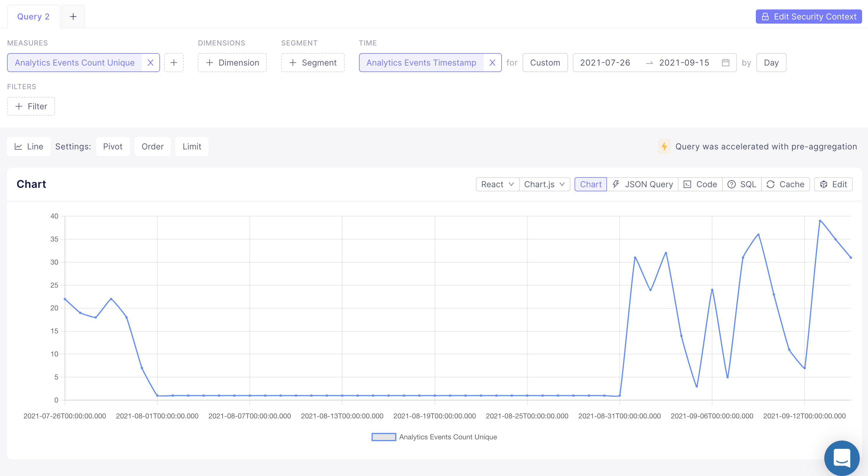Click Edit Security Context button
Image resolution: width=868 pixels, height=476 pixels.
pos(808,17)
